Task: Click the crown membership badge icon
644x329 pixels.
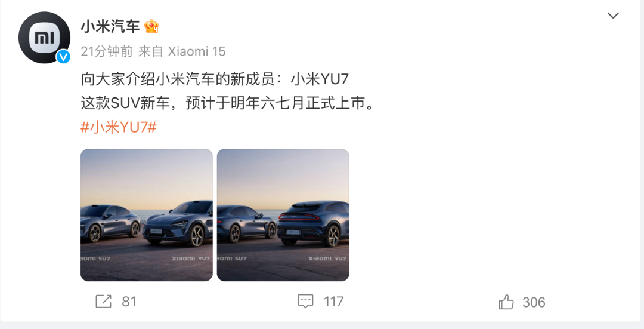Action: (x=151, y=27)
